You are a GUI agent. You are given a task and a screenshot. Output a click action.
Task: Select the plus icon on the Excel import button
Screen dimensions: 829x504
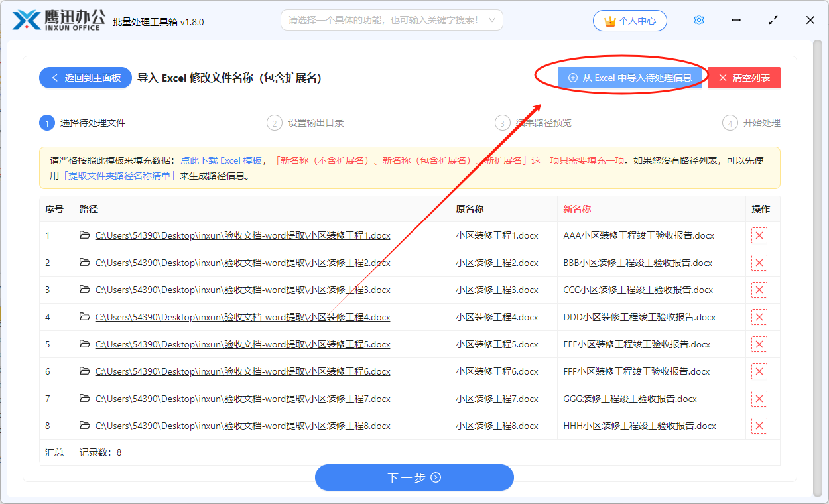(573, 78)
